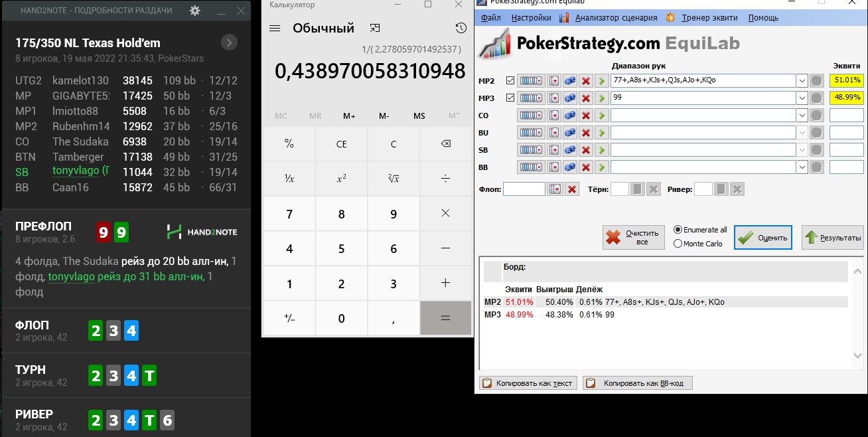868x437 pixels.
Task: Click Копировать как текст button
Action: click(x=528, y=383)
